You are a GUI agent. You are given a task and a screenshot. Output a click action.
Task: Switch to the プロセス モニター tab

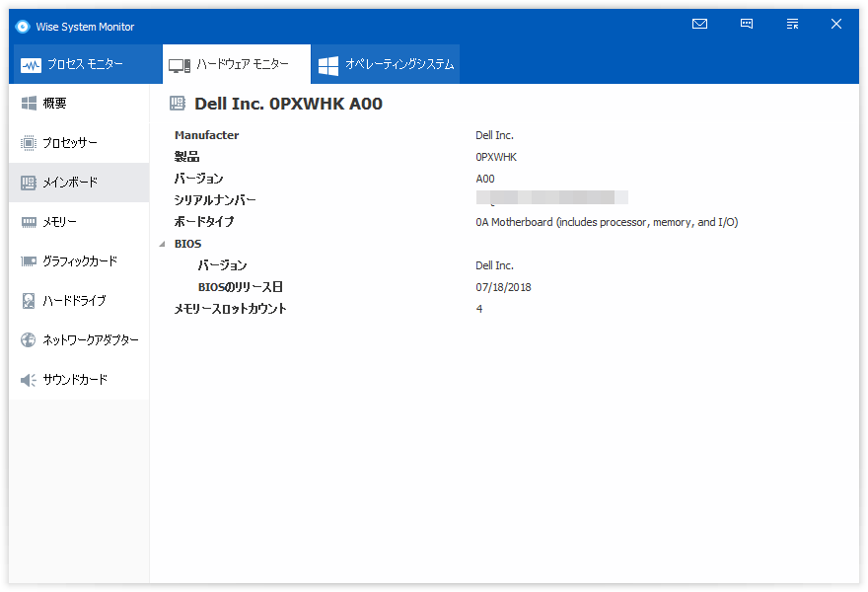coord(86,64)
